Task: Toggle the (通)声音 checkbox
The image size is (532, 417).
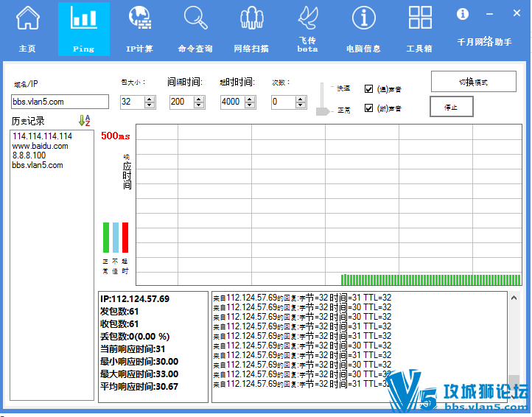Action: 368,89
